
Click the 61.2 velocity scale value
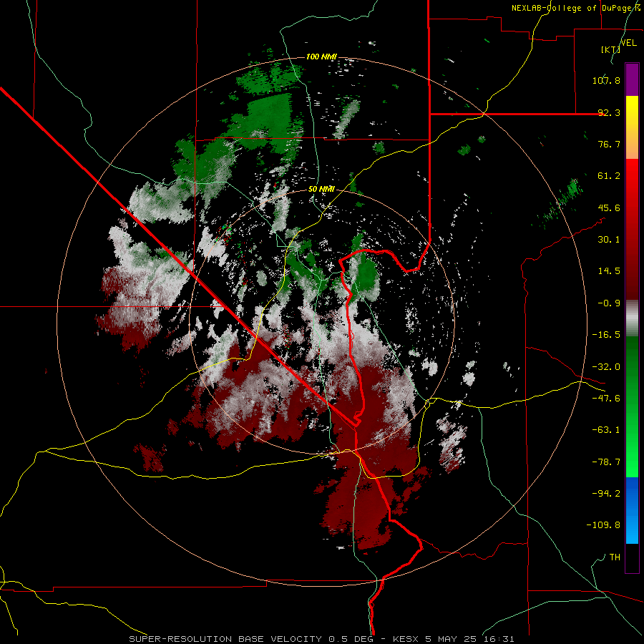(x=609, y=176)
